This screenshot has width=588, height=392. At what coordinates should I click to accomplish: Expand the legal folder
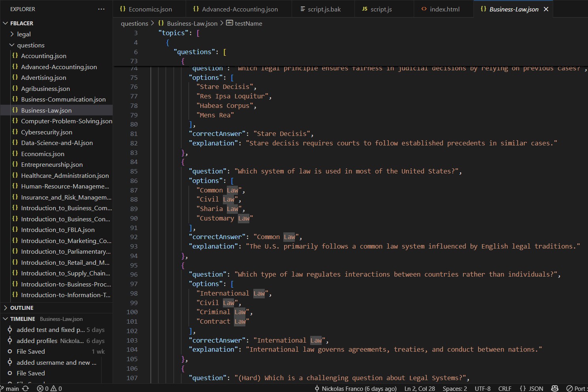24,34
